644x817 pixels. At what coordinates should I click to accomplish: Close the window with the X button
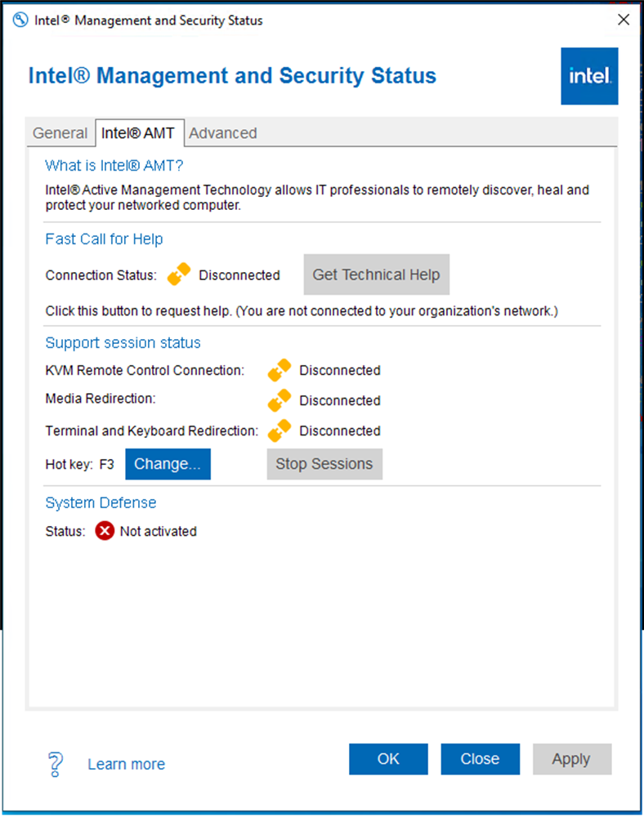tap(623, 20)
